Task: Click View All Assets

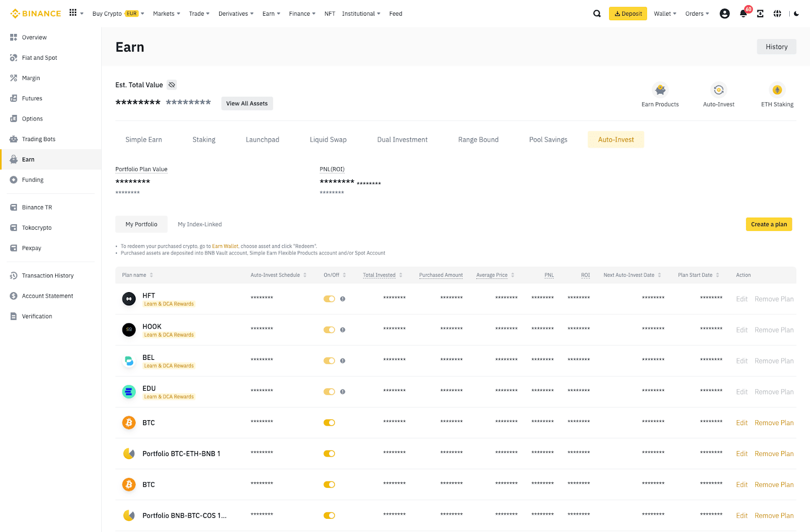Action: [x=247, y=103]
